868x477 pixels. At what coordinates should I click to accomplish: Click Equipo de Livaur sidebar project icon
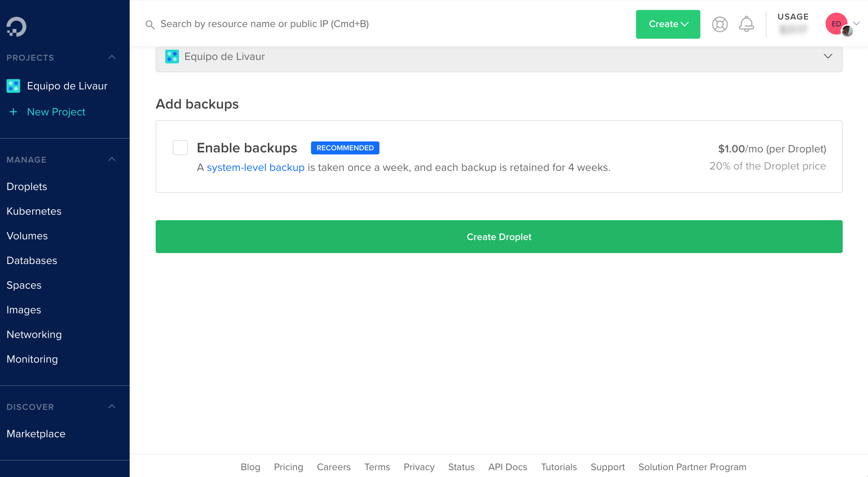13,86
